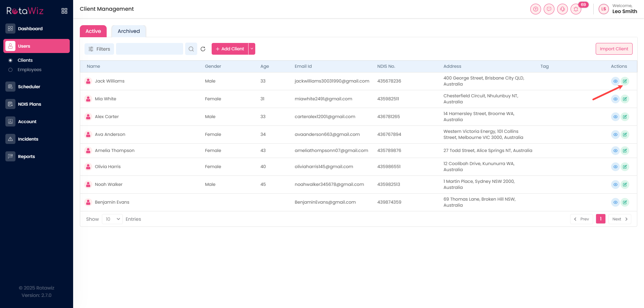Click the support headset icon
Screen dimensions: 644x308
(x=562, y=9)
